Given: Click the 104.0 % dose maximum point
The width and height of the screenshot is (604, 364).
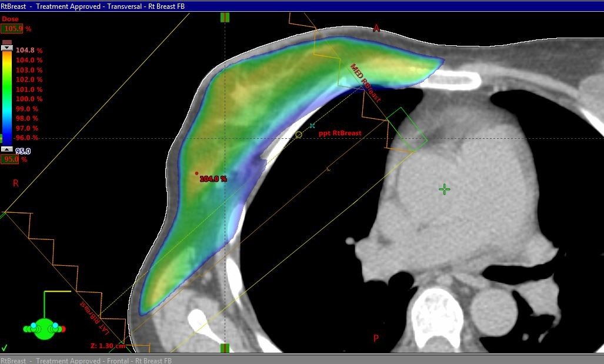Looking at the screenshot, I should point(196,173).
